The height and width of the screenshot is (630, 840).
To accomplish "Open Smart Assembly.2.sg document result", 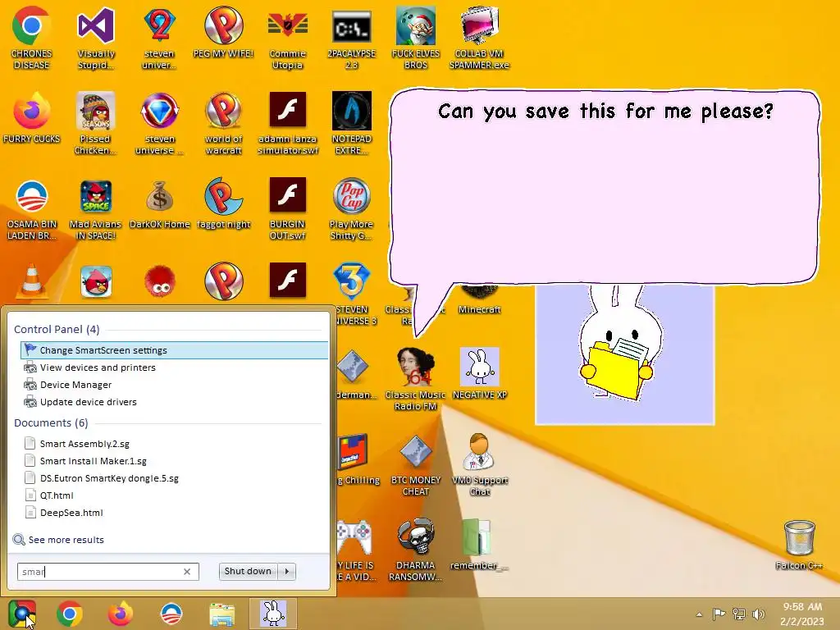I will pos(175,444).
